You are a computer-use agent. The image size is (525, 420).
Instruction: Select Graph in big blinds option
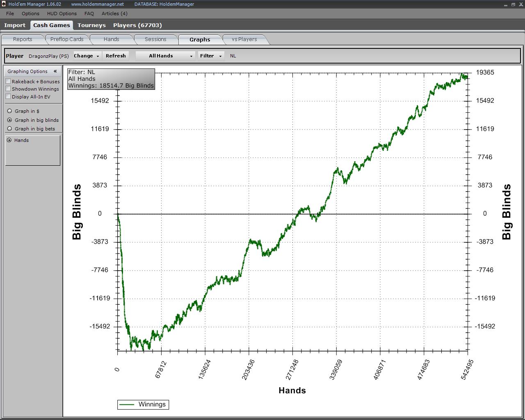pyautogui.click(x=10, y=120)
